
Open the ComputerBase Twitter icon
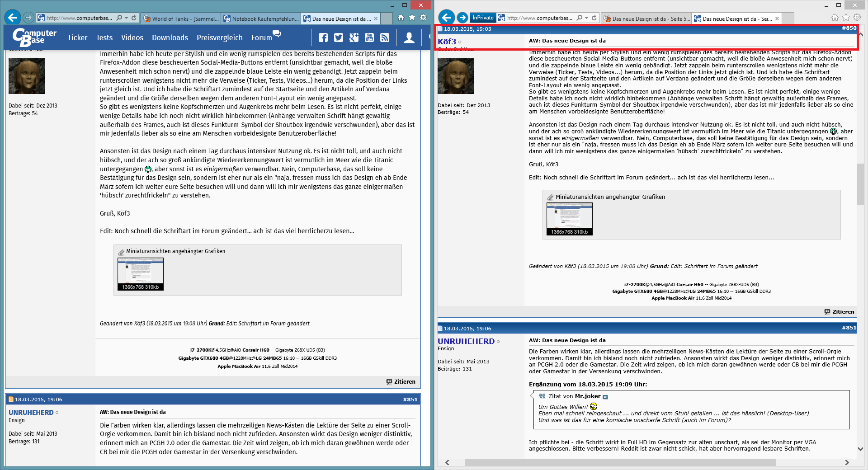tap(339, 38)
